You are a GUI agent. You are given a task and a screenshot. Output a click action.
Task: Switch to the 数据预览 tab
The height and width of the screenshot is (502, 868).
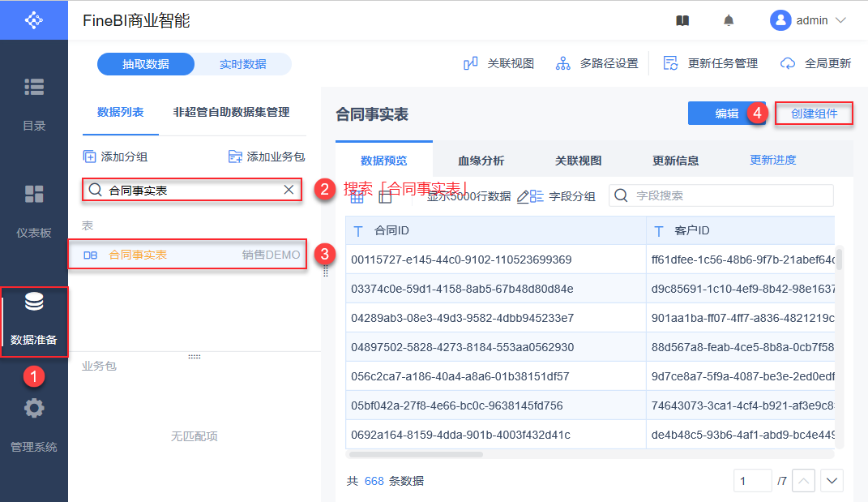tap(383, 161)
